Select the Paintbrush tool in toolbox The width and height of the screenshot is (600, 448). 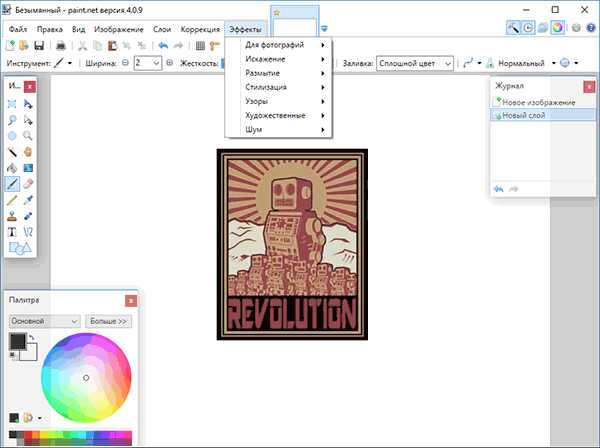click(x=11, y=184)
